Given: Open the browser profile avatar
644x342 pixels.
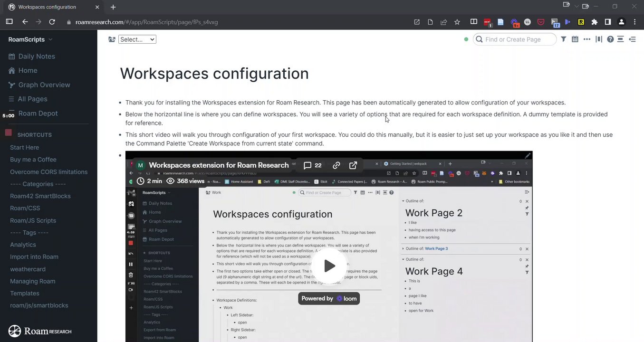Looking at the screenshot, I should pyautogui.click(x=621, y=22).
